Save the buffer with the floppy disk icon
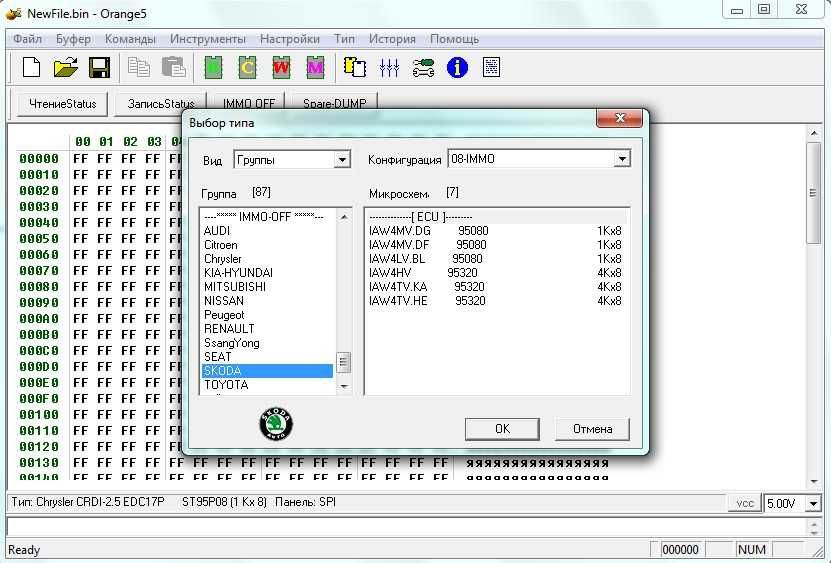The height and width of the screenshot is (563, 831). [x=99, y=68]
